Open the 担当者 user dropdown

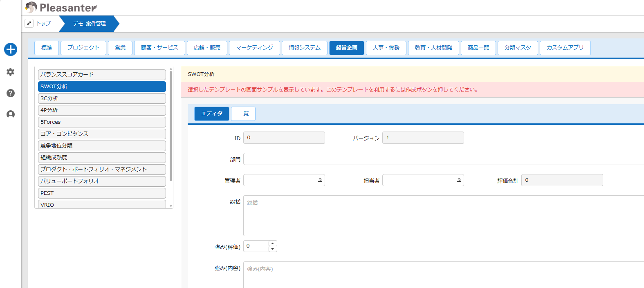(459, 180)
